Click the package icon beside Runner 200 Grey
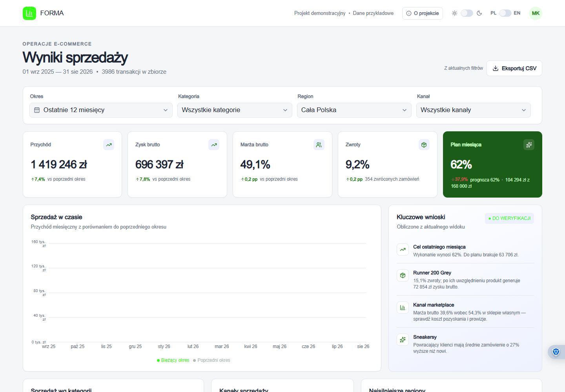 click(x=403, y=275)
